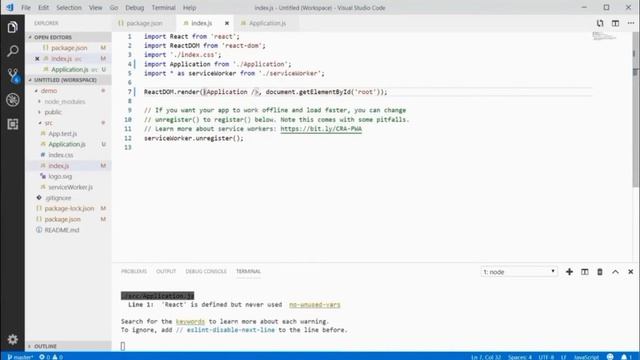The width and height of the screenshot is (640, 360).
Task: Switch to the Application.js editor tab
Action: point(267,23)
